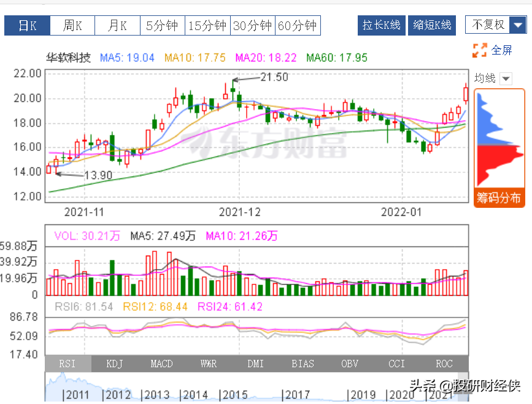Click the 全屏 link
The image size is (532, 404).
(x=501, y=50)
